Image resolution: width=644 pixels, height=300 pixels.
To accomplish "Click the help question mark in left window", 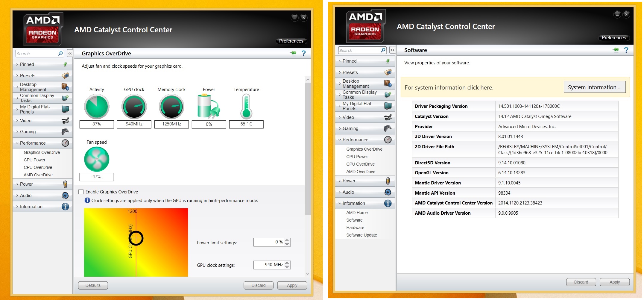I will 304,53.
